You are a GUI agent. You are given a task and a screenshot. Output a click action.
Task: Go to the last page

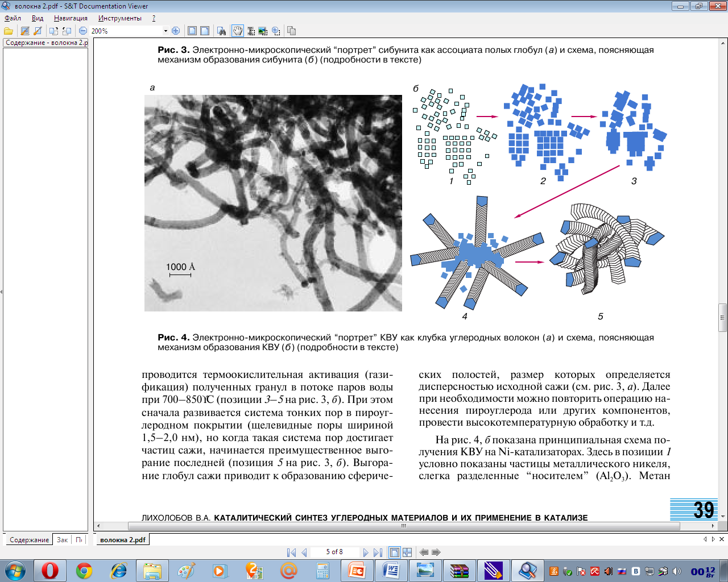tap(378, 552)
